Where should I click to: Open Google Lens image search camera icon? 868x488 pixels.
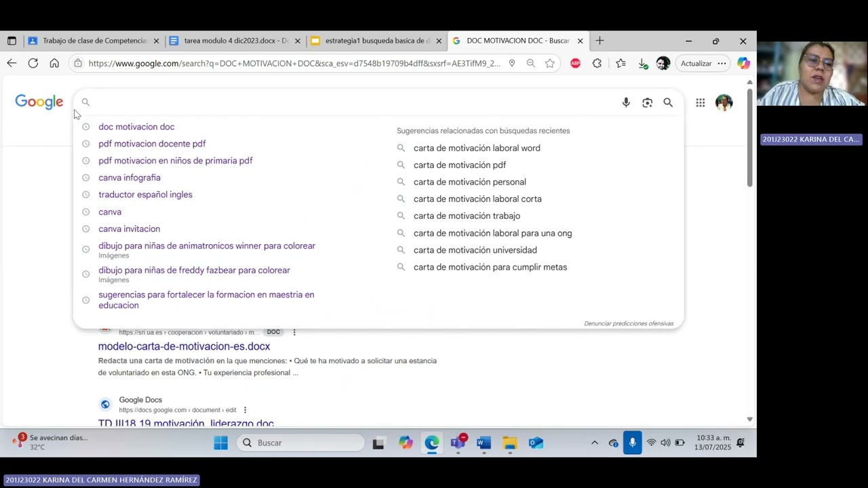[x=647, y=102]
